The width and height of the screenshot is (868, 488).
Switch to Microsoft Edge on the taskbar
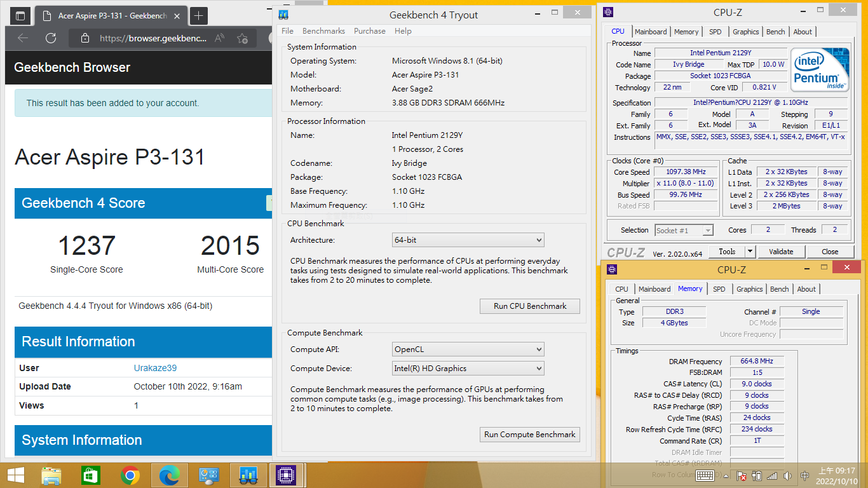[169, 475]
